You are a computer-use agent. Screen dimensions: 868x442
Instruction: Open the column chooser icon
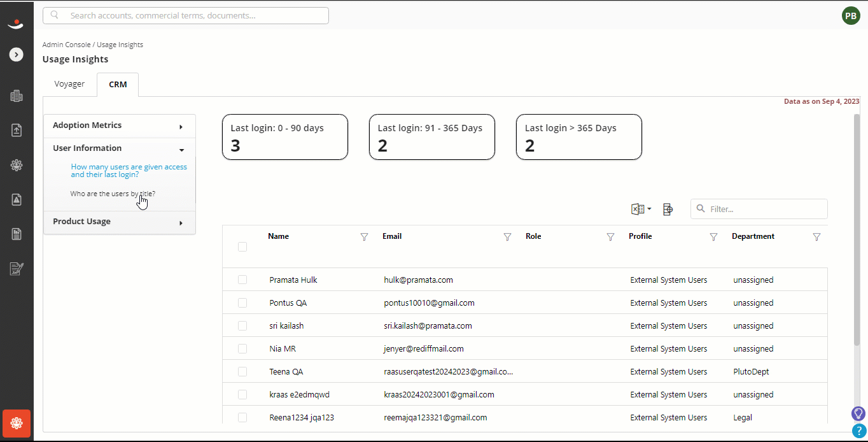(668, 209)
